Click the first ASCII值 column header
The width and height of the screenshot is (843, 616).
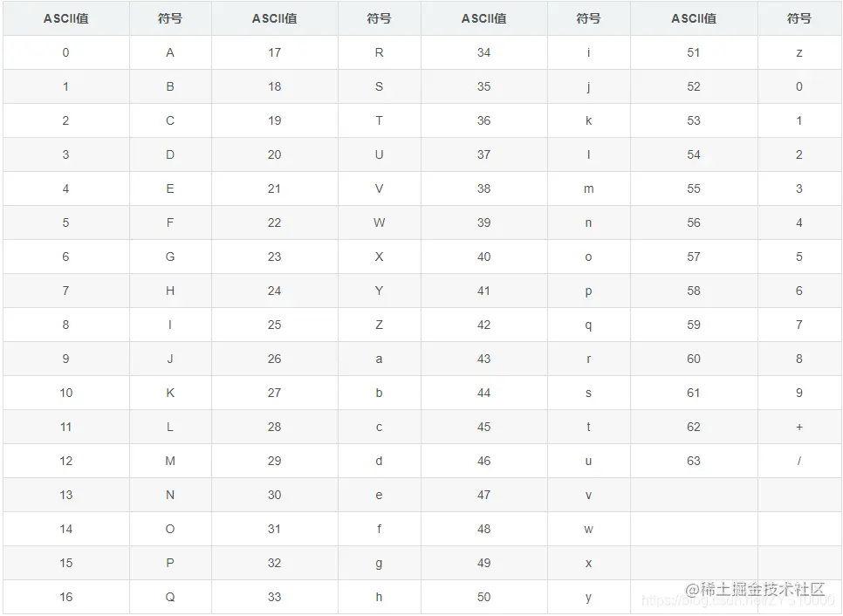66,18
